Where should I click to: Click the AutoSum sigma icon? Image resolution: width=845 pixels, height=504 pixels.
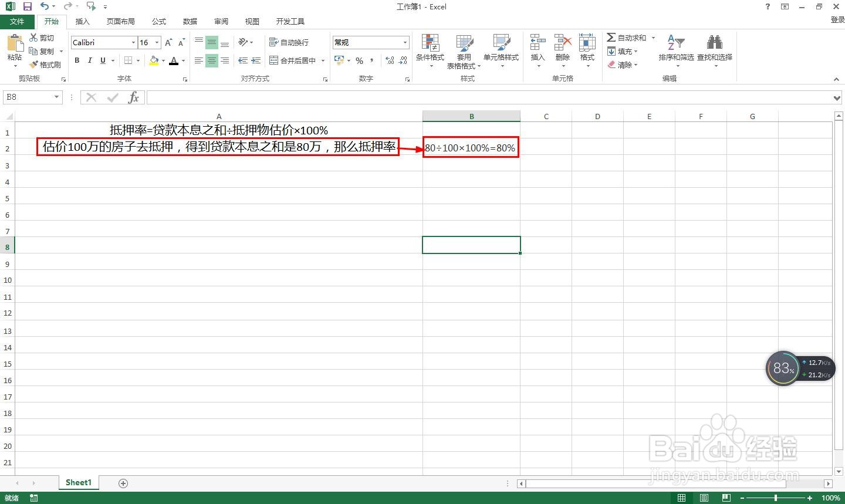pos(611,38)
